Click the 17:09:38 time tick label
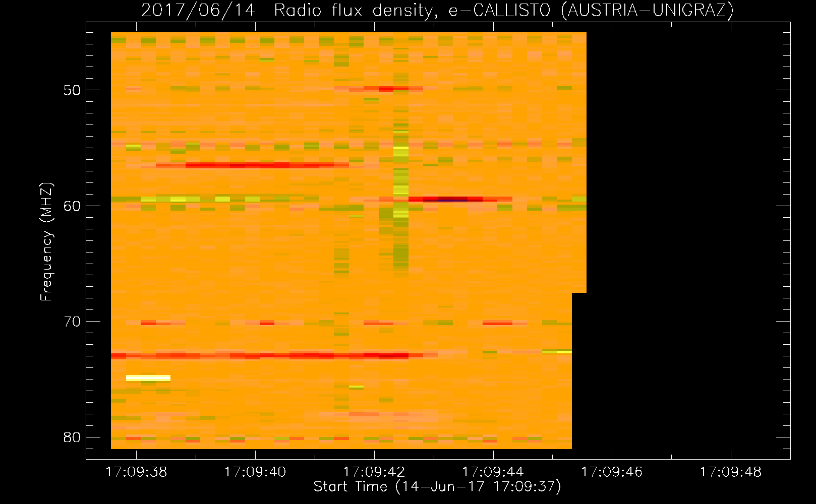Screen dimensions: 816x504 coord(136,472)
